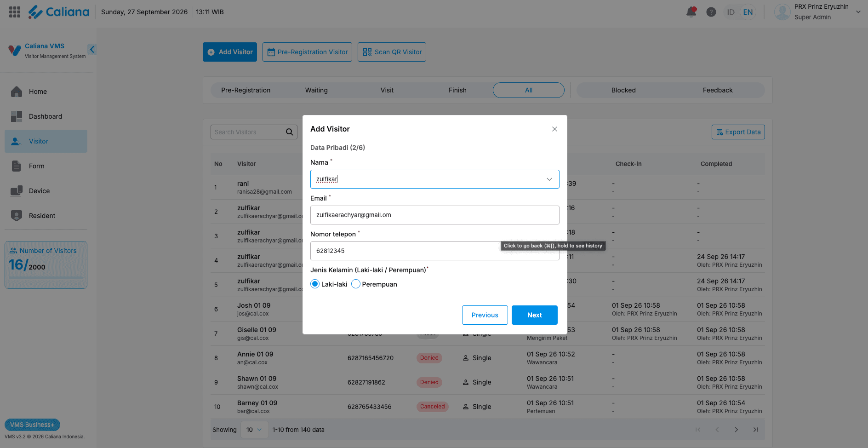
Task: Switch to the Visit tab
Action: click(387, 90)
